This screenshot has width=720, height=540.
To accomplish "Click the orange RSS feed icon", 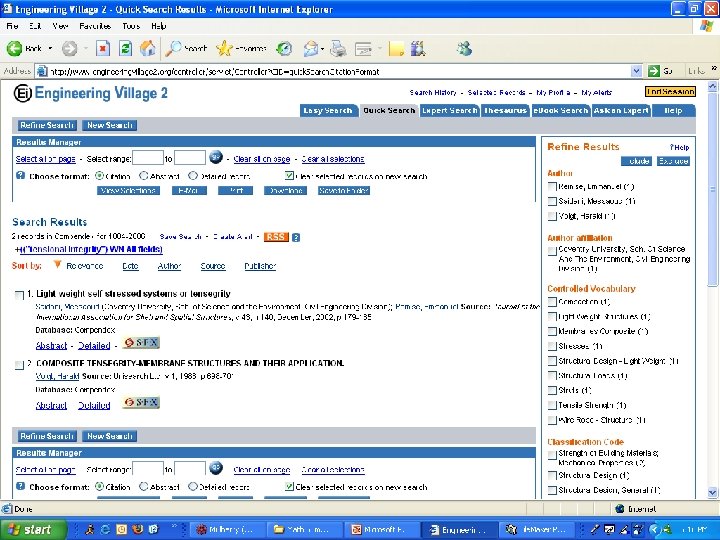I will coord(276,237).
